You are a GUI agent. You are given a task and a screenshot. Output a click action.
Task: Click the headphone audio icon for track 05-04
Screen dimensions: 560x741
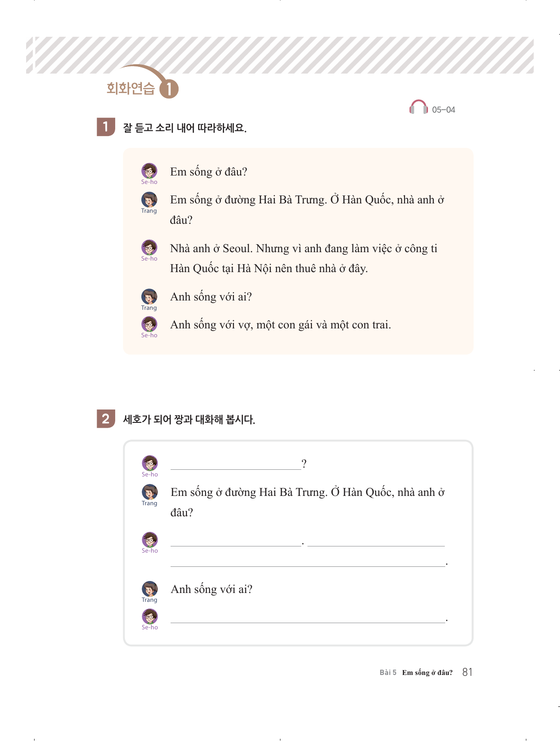point(418,108)
